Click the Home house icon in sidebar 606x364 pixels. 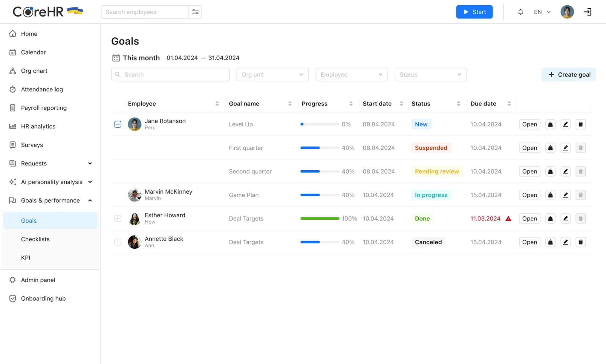(x=13, y=33)
